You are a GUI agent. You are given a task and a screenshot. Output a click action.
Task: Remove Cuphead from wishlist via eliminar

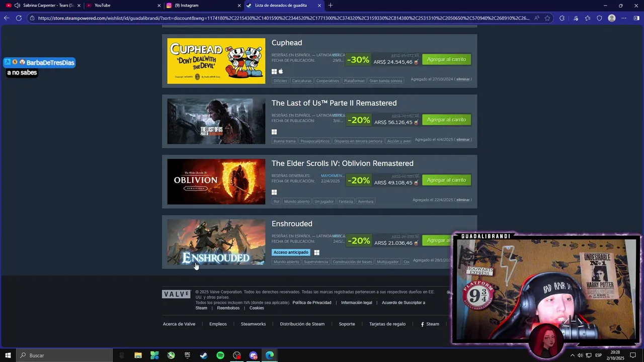click(x=463, y=79)
